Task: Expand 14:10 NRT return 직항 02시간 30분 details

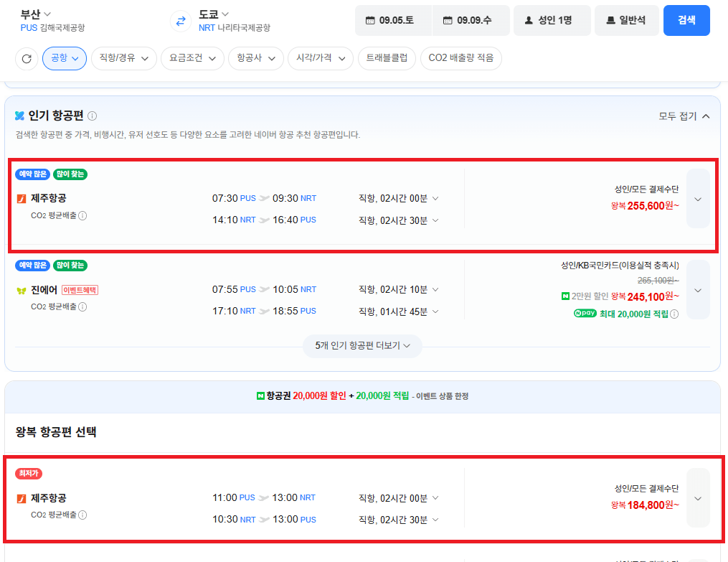Action: pos(398,220)
